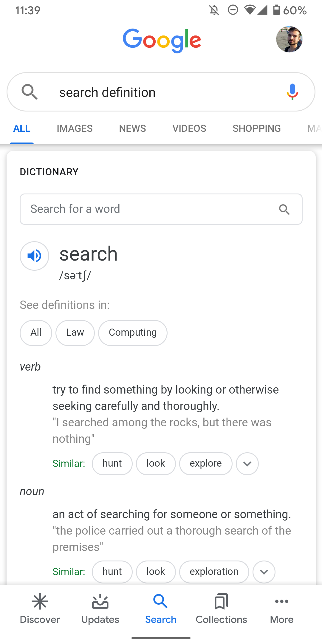Viewport: 322px width, 644px height.
Task: Open your Google account profile picture
Action: pos(290,40)
